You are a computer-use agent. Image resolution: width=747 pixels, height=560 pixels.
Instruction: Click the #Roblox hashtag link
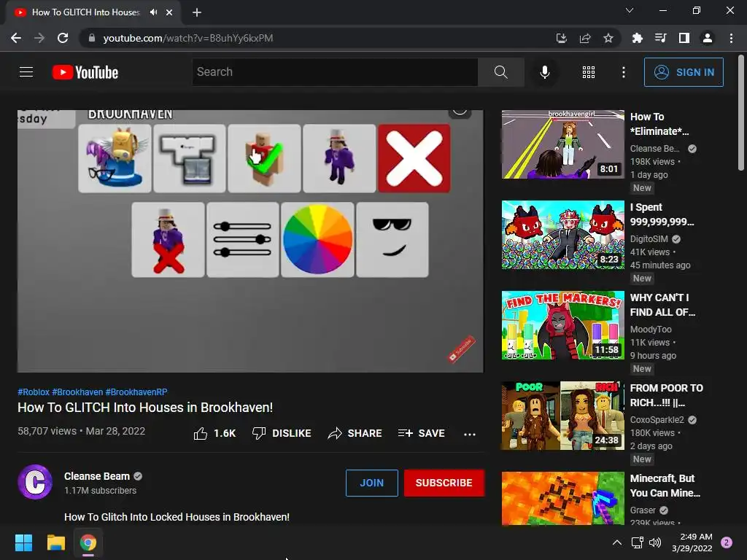[x=34, y=392]
